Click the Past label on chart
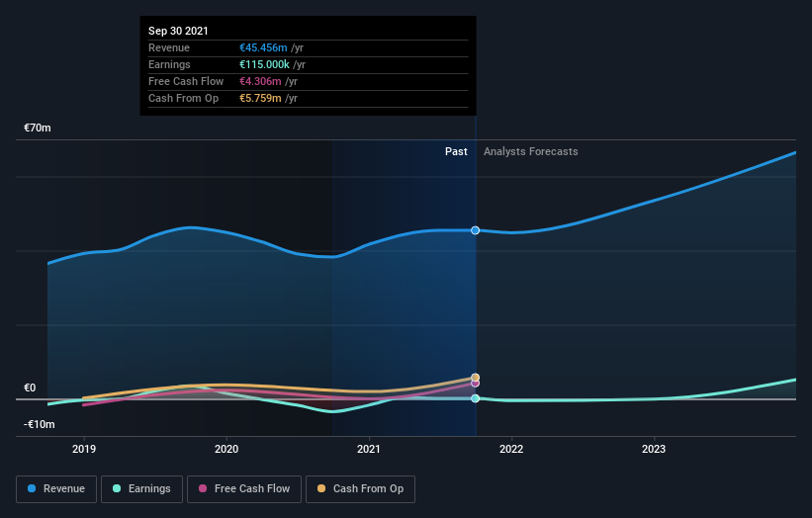 point(456,151)
